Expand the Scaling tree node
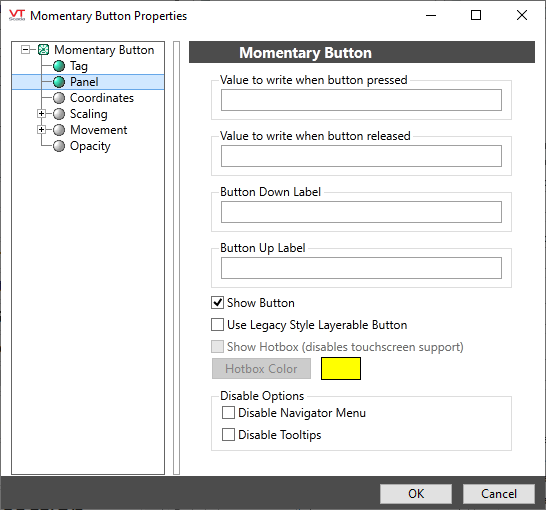 click(x=41, y=114)
